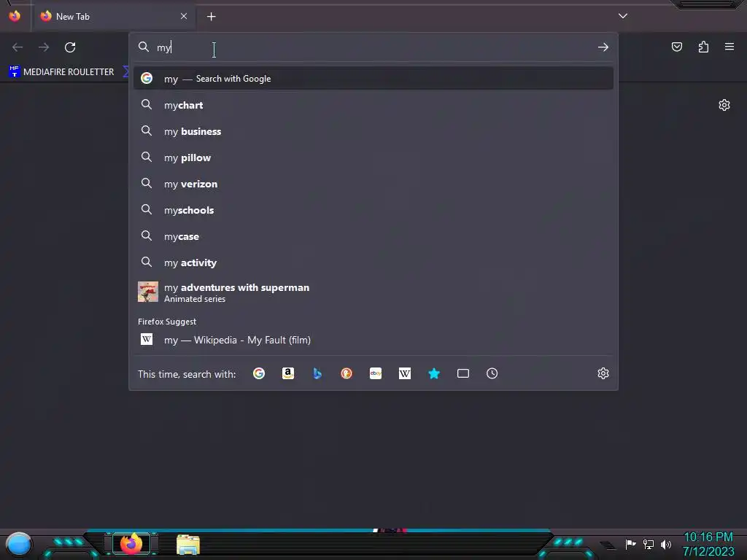This screenshot has height=560, width=747.
Task: Search this time with Google
Action: pos(259,373)
